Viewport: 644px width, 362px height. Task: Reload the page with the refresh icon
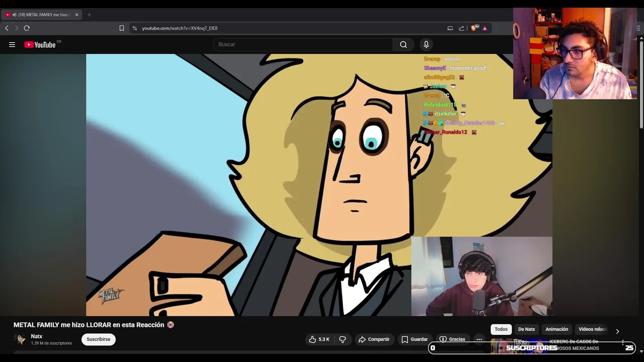27,28
